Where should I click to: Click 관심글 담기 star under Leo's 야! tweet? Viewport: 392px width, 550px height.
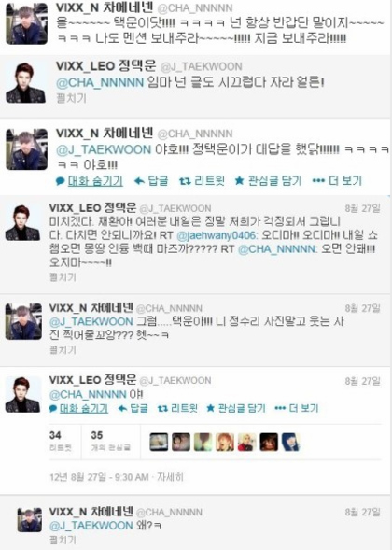tap(236, 408)
